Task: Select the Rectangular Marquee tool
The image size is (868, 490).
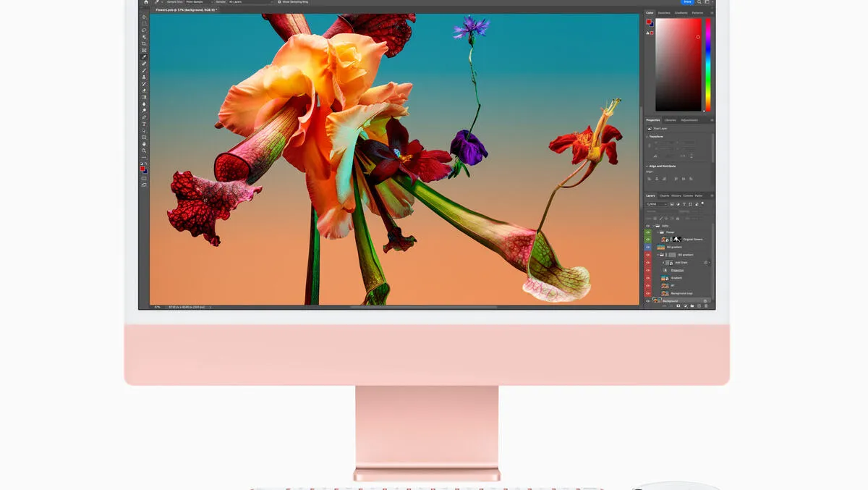Action: [x=144, y=23]
